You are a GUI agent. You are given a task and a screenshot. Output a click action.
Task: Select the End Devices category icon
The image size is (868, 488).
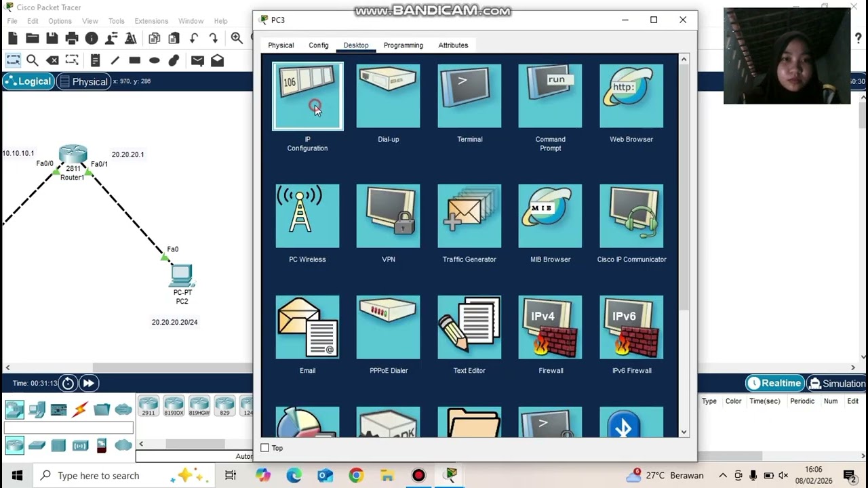37,409
